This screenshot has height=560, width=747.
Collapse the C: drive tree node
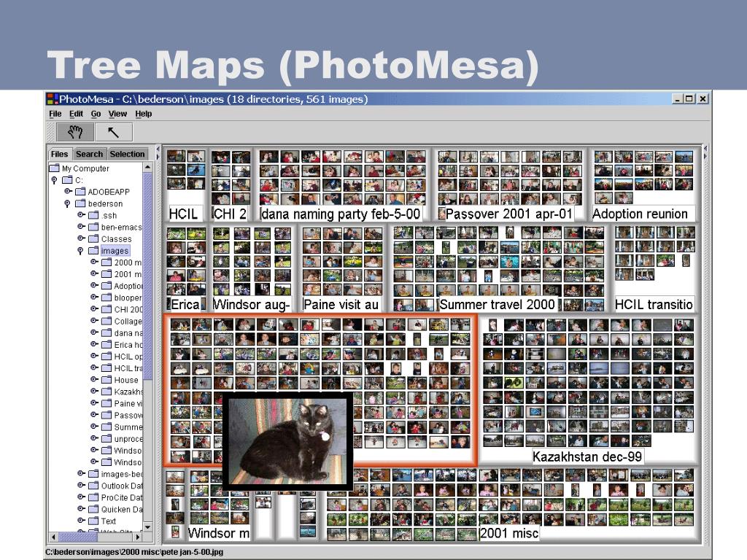[x=54, y=180]
